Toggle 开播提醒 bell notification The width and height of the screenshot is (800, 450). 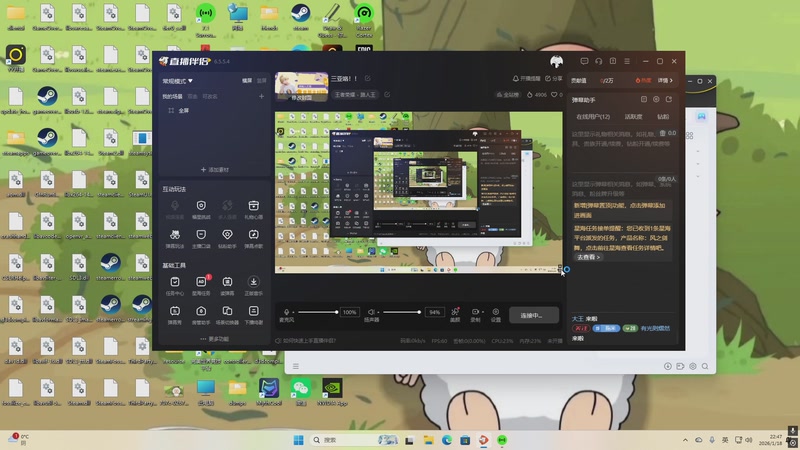point(526,79)
